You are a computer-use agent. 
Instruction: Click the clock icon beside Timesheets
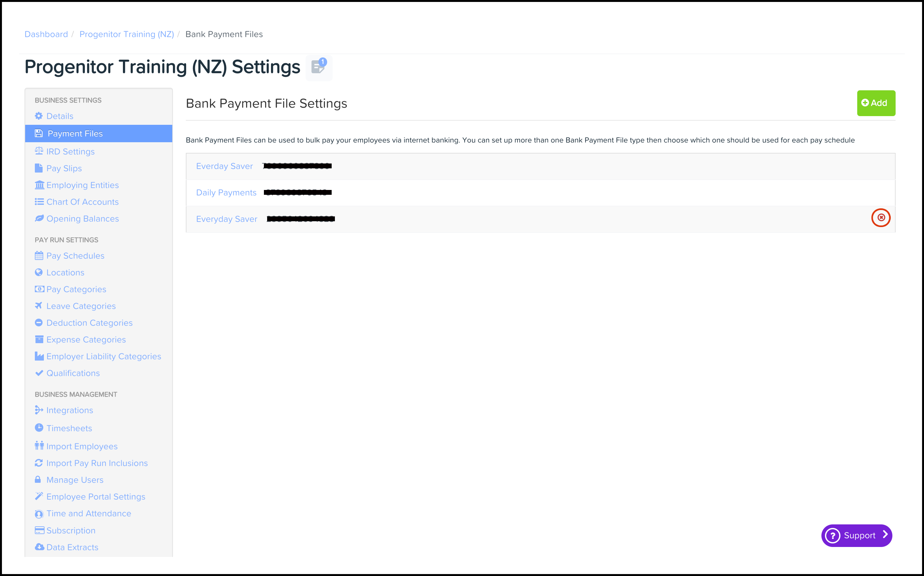pos(39,428)
